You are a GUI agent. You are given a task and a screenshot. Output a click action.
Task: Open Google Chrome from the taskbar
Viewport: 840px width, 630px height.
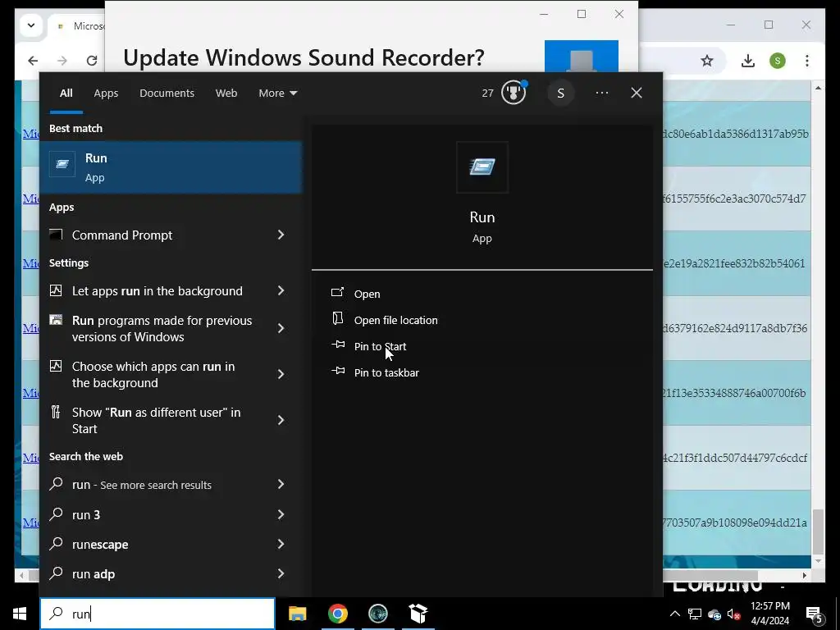coord(337,614)
